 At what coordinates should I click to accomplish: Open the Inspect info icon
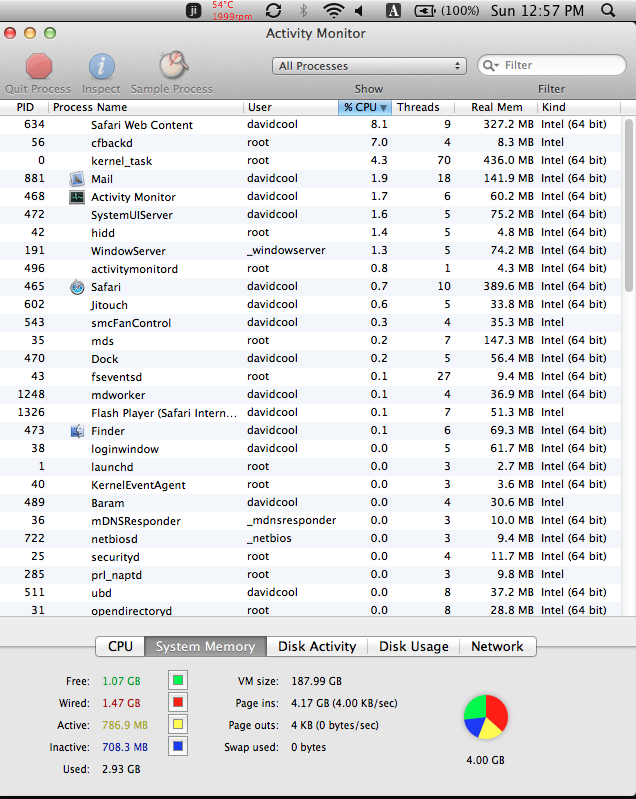101,66
